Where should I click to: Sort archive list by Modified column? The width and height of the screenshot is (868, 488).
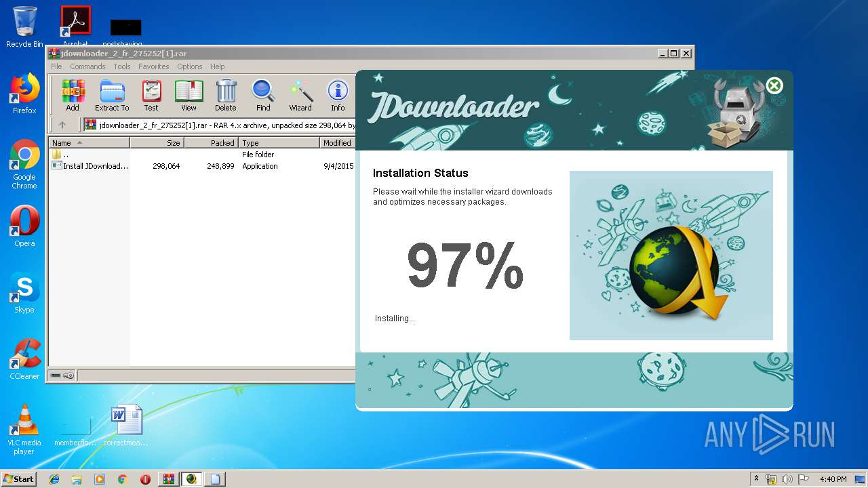(337, 142)
